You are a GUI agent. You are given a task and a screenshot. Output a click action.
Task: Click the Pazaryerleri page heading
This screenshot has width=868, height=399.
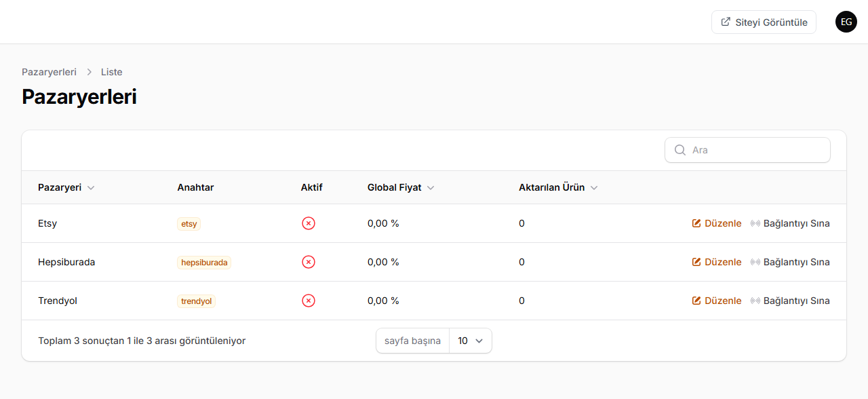(x=79, y=97)
